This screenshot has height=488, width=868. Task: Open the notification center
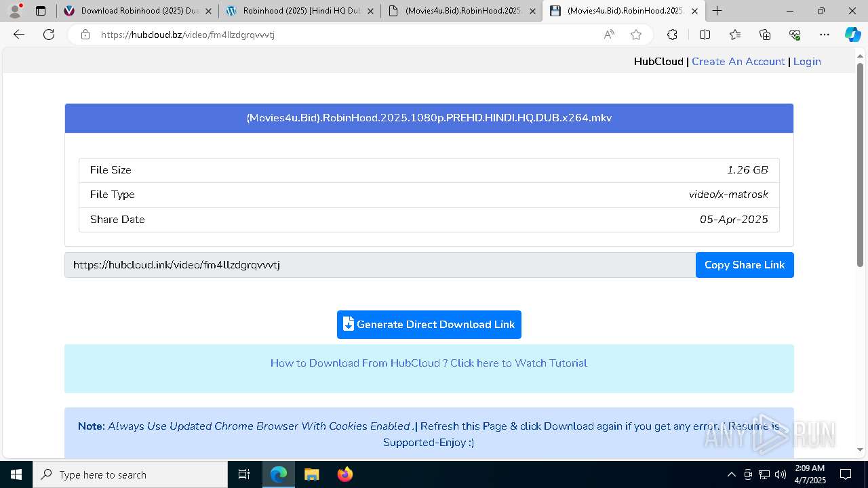click(846, 474)
